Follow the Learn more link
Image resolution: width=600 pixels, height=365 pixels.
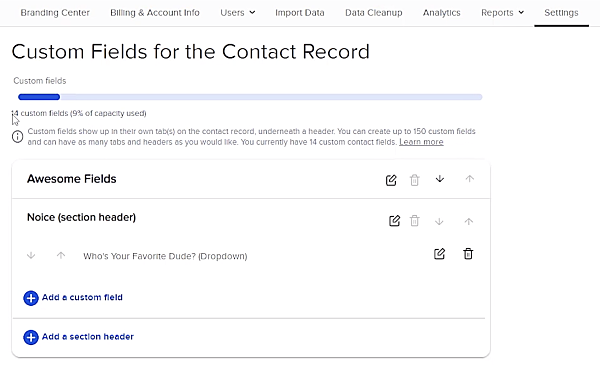[x=421, y=142]
